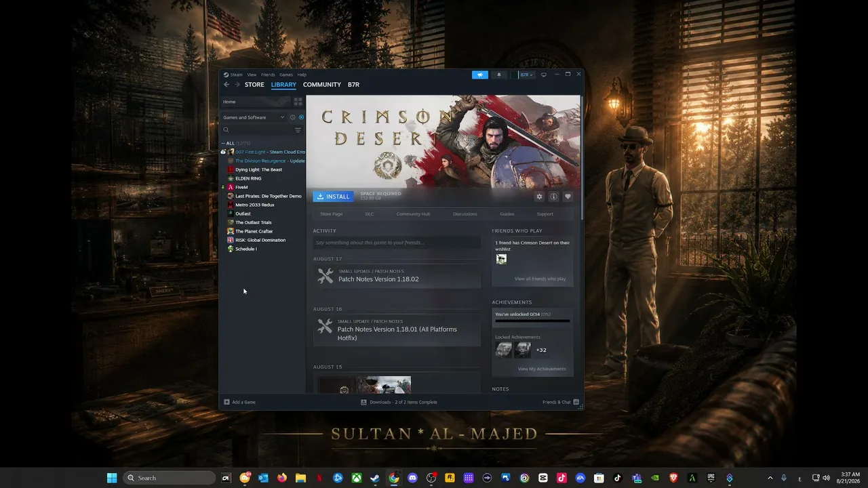Install Crimson Desert
The height and width of the screenshot is (488, 868).
click(333, 197)
